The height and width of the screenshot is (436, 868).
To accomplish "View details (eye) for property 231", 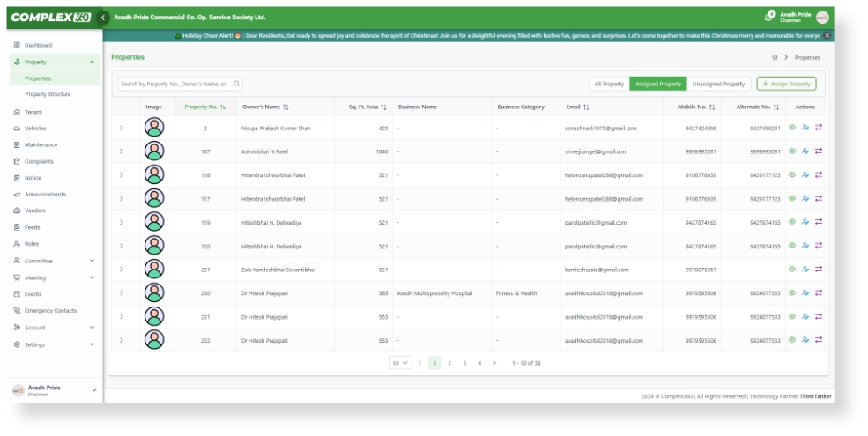I will point(792,316).
